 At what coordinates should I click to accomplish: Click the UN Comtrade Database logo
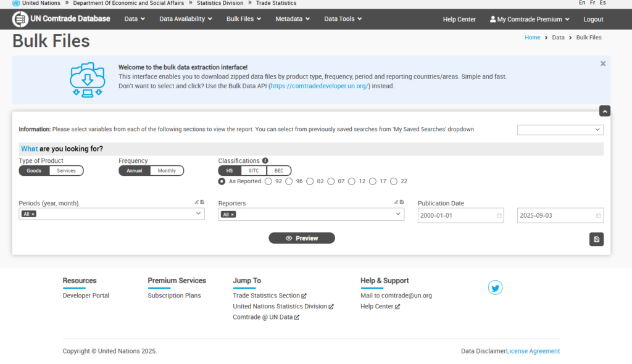point(61,19)
